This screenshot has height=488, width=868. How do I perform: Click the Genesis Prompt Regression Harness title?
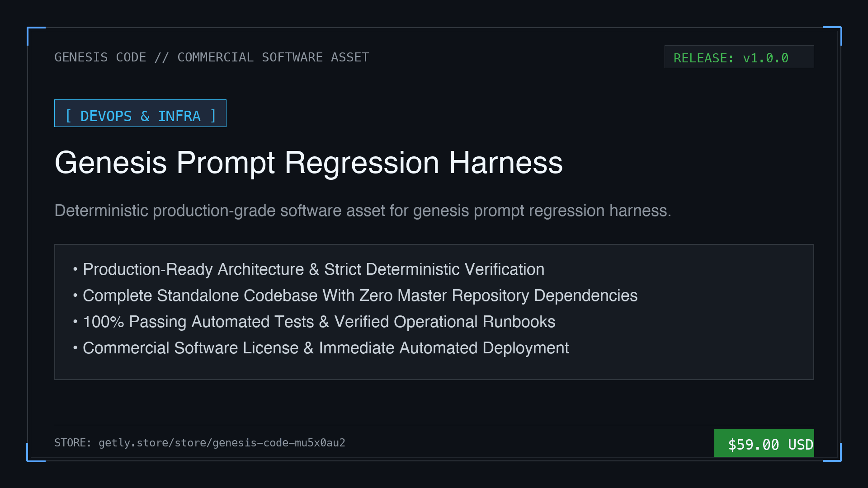309,163
